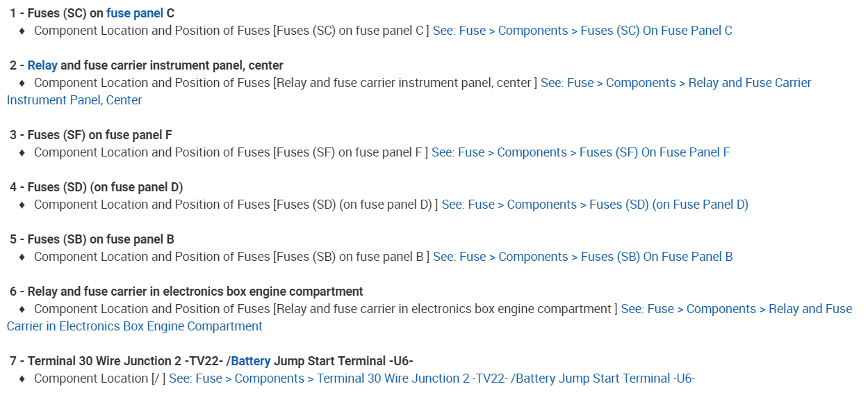The height and width of the screenshot is (407, 868).
Task: Click the diamond bullet under the Terminal 30 heading
Action: (x=22, y=378)
